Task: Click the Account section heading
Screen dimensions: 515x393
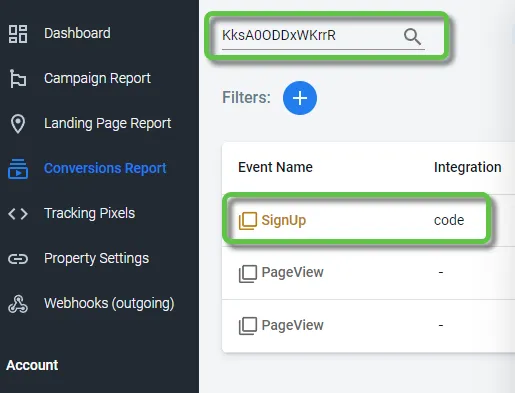Action: (x=32, y=365)
